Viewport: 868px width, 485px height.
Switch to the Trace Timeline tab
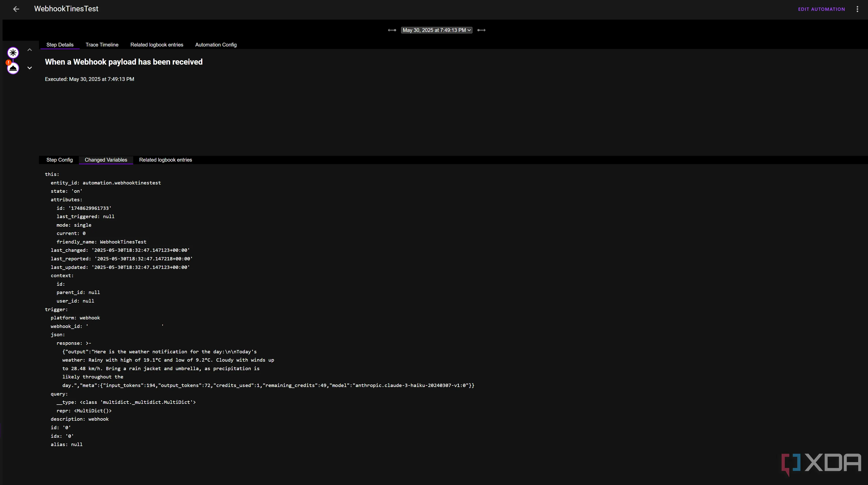[x=102, y=45]
